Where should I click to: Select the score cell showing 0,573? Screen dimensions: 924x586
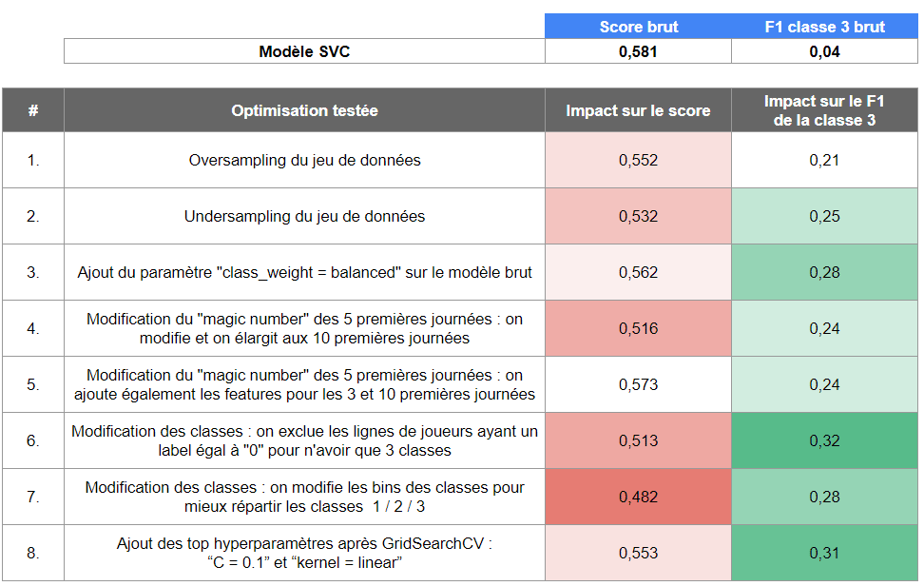click(x=637, y=384)
